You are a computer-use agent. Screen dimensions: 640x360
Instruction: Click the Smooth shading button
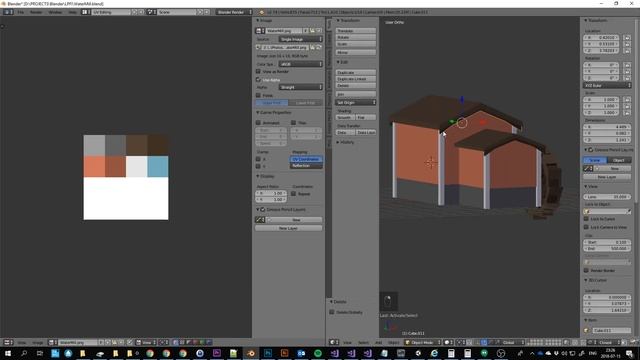345,117
